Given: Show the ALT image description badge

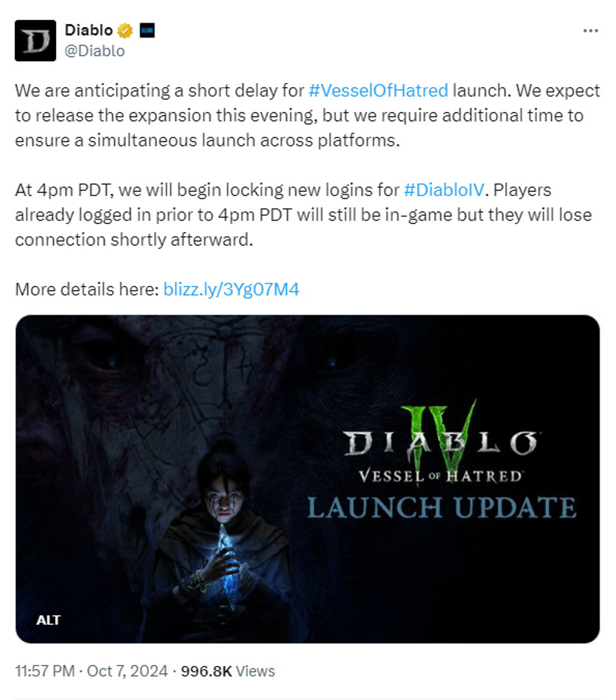Looking at the screenshot, I should [49, 620].
